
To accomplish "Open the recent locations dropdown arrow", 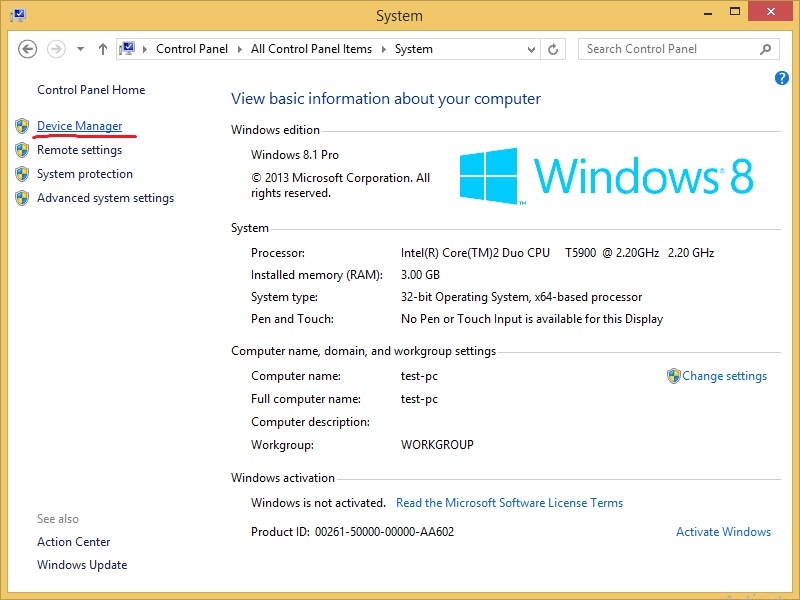I will tap(80, 49).
